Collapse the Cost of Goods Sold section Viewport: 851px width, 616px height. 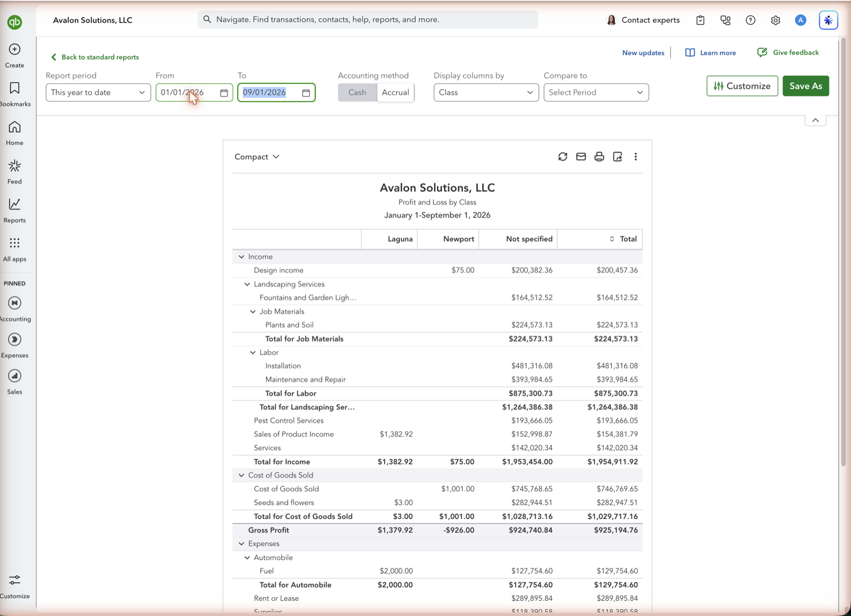(242, 475)
